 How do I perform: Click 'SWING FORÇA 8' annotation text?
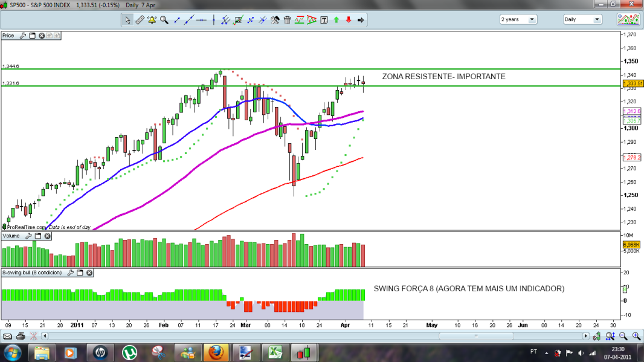(x=404, y=289)
